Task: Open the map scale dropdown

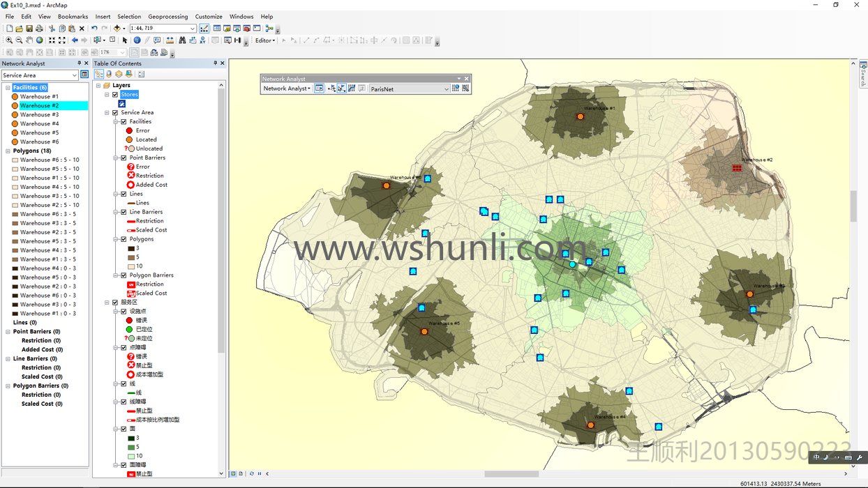Action: (193, 29)
